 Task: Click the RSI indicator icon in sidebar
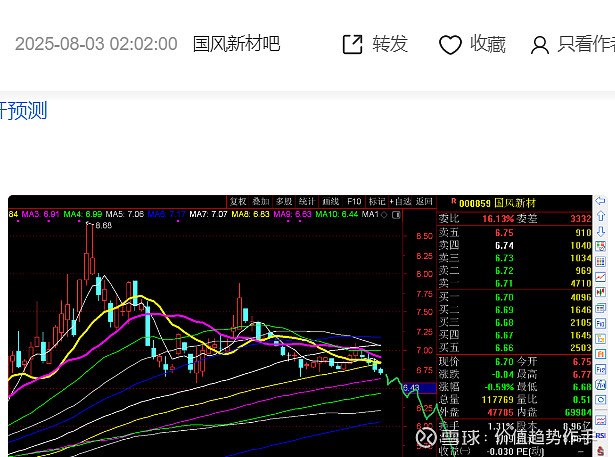(600, 435)
